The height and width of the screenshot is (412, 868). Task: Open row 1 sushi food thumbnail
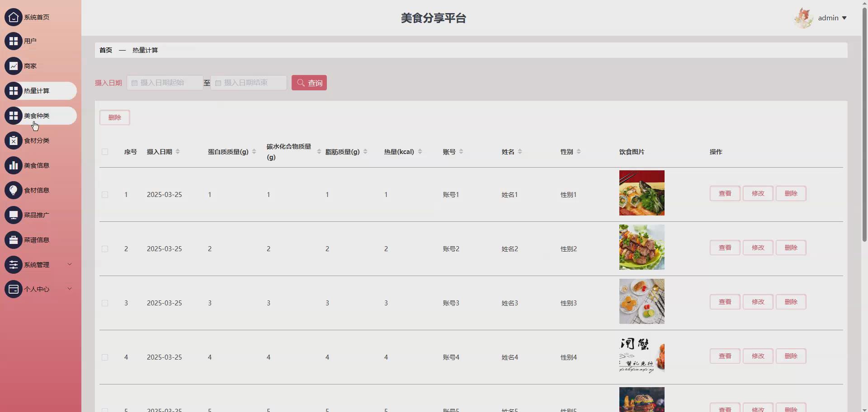click(642, 193)
